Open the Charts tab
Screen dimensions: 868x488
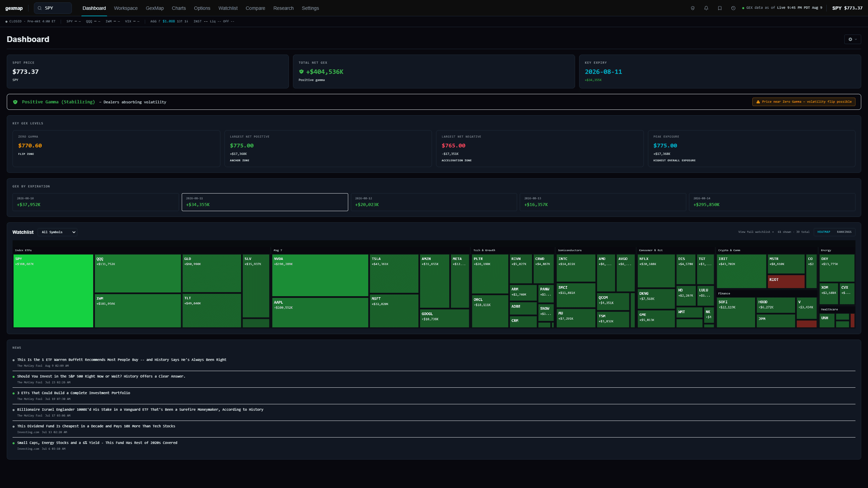[179, 8]
